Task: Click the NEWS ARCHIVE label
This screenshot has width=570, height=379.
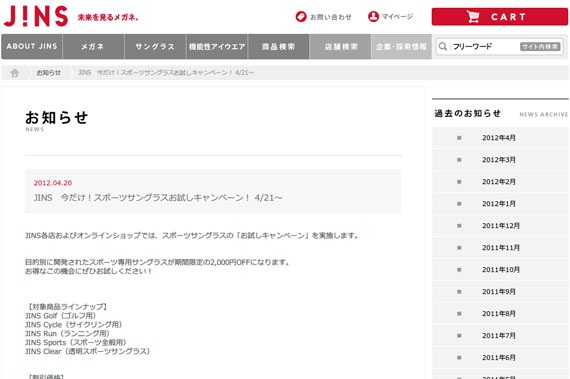Action: pos(543,114)
